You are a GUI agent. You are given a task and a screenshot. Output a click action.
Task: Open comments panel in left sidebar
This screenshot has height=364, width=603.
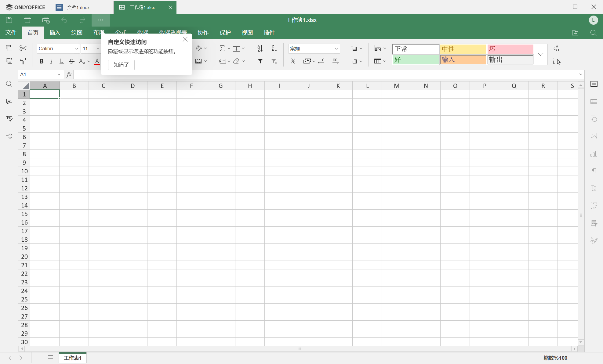tap(9, 101)
